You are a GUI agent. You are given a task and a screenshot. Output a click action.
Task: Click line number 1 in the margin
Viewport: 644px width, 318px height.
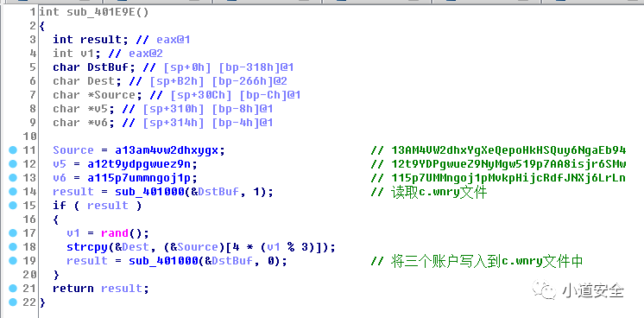(33, 12)
